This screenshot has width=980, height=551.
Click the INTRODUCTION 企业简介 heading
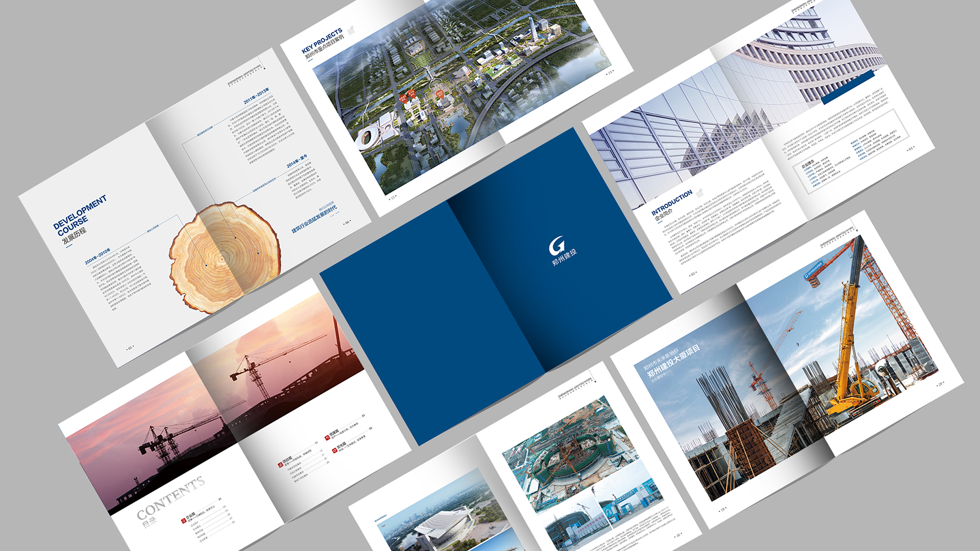click(670, 205)
